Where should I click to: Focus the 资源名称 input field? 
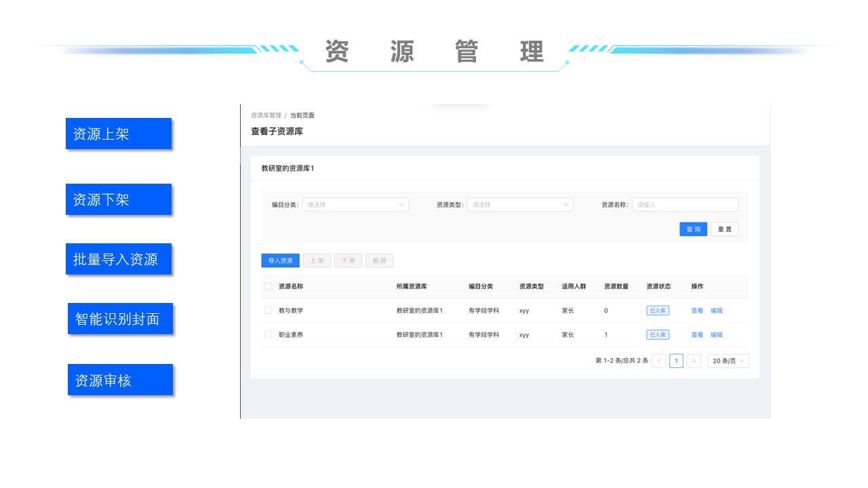click(684, 205)
